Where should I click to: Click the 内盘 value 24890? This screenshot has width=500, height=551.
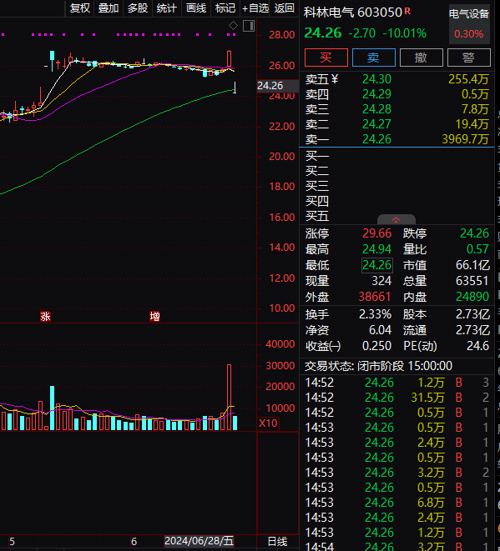[472, 297]
